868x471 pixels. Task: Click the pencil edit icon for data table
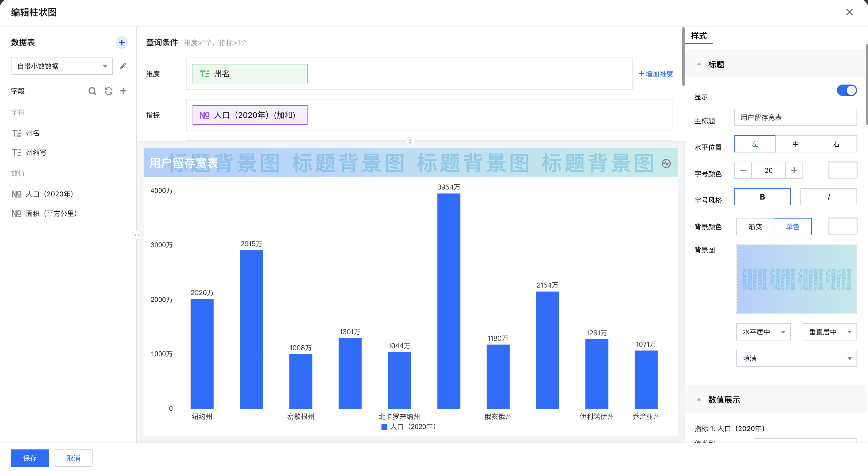(x=123, y=66)
